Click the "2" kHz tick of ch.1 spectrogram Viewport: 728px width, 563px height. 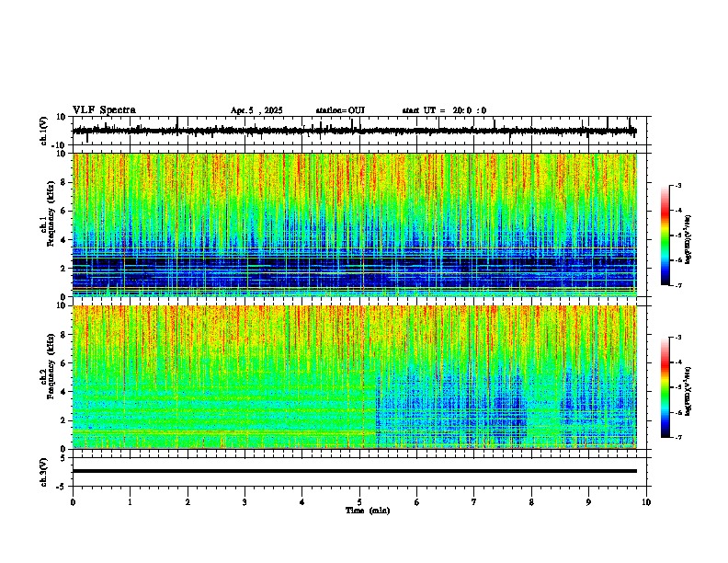(63, 268)
